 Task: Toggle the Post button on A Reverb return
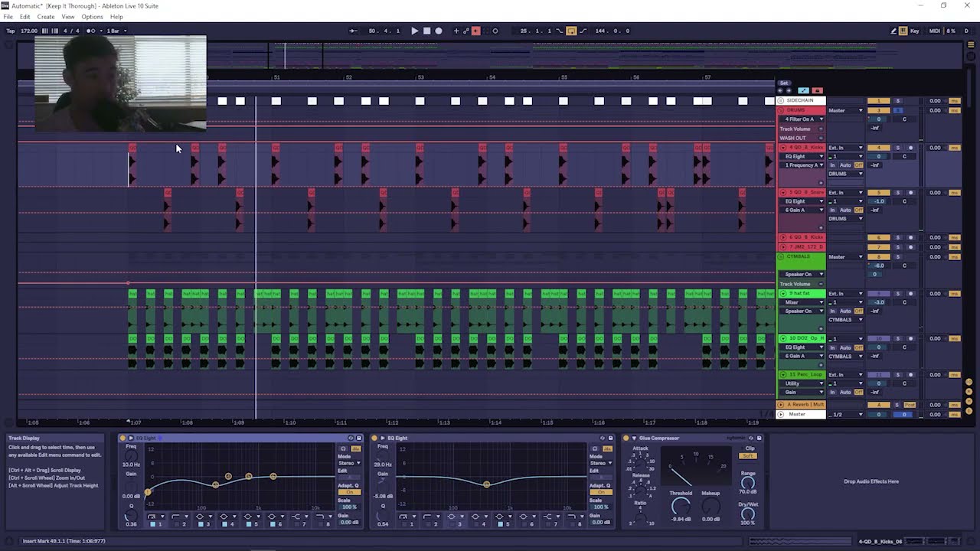(x=910, y=405)
